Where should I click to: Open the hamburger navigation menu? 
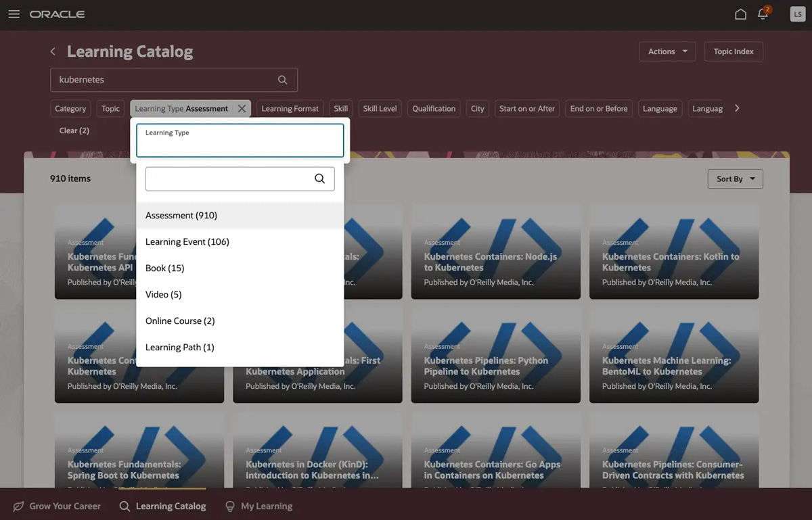(x=14, y=14)
